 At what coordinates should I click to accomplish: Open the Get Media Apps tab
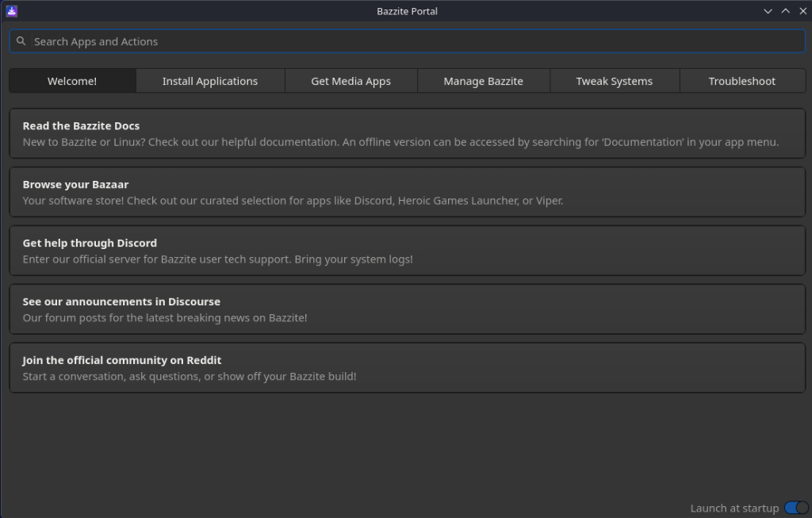pos(350,81)
